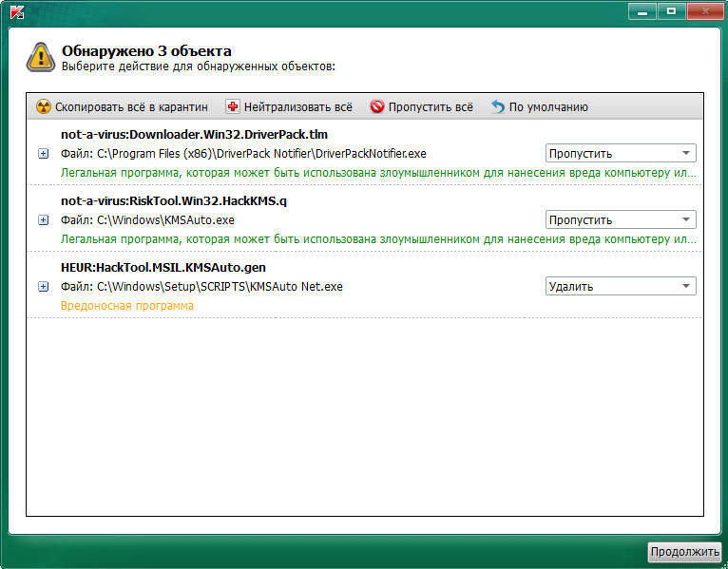Click the red cross neutralize icon
728x569 pixels.
[232, 106]
